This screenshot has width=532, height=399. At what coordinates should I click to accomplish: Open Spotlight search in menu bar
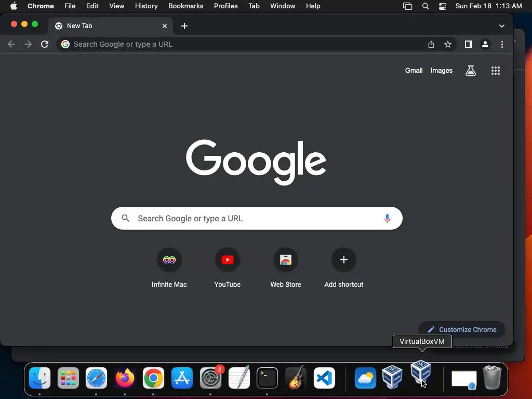(x=425, y=6)
